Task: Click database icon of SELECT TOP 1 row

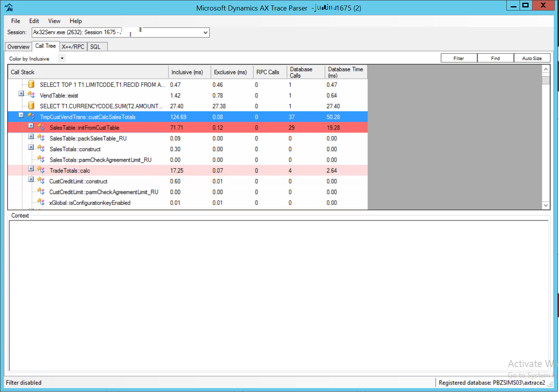Action: pos(31,84)
